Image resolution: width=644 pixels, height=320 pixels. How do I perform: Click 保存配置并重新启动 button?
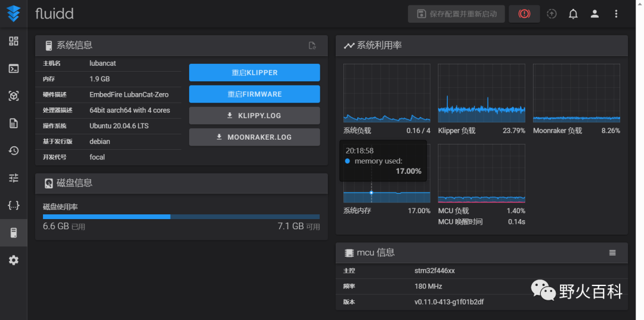[456, 14]
